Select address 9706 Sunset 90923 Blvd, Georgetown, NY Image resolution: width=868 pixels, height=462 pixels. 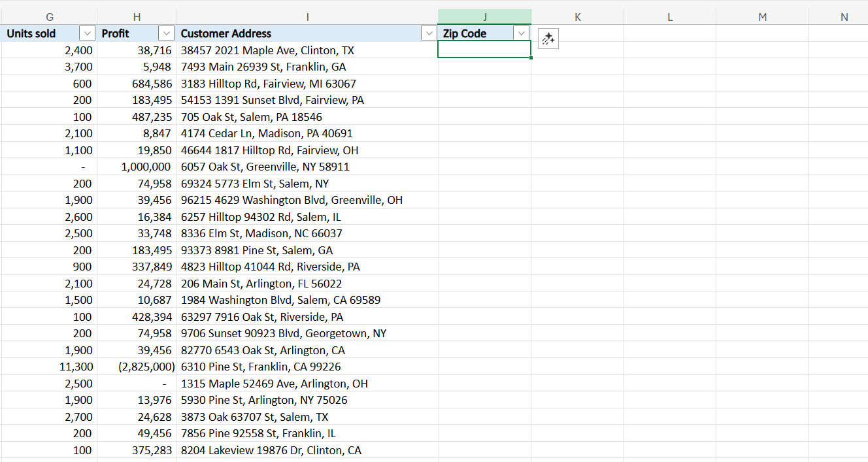tap(307, 333)
